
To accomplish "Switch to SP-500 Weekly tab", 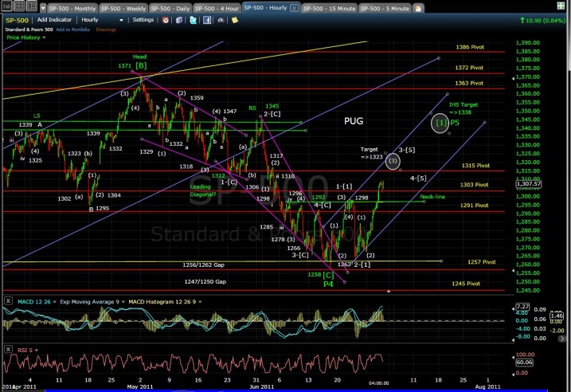I will coord(123,8).
